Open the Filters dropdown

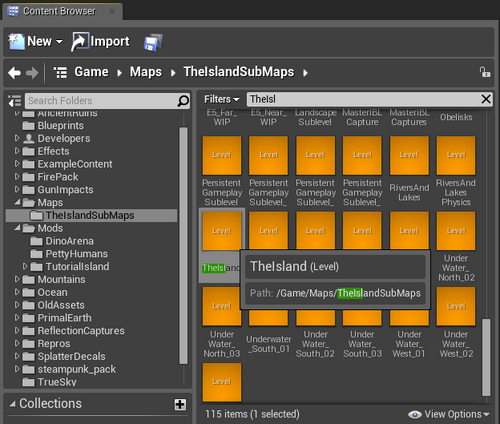[222, 99]
